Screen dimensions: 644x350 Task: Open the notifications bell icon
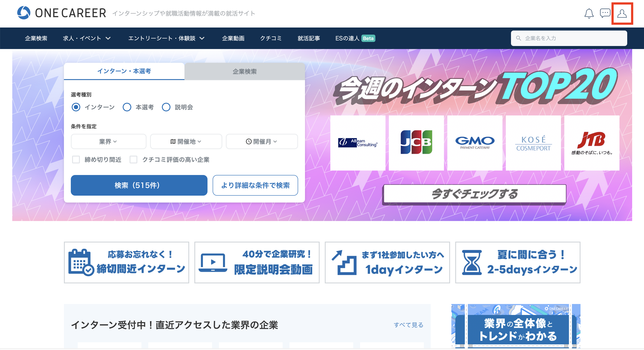[x=589, y=13]
